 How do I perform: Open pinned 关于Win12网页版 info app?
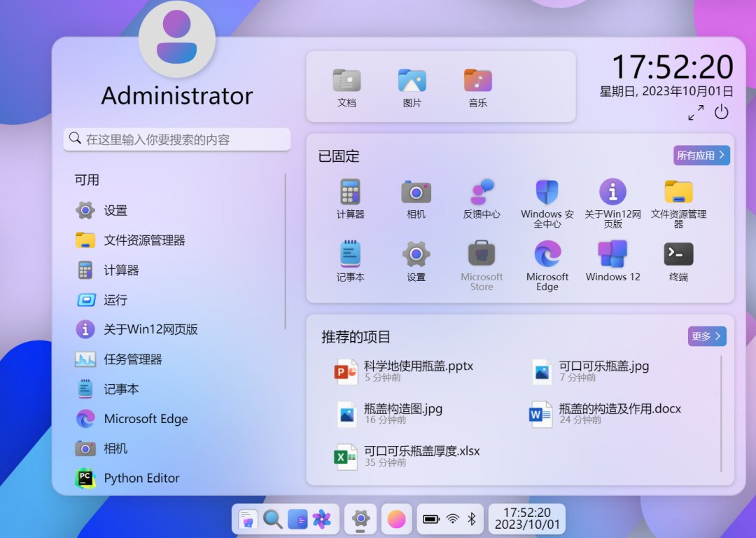pos(612,204)
